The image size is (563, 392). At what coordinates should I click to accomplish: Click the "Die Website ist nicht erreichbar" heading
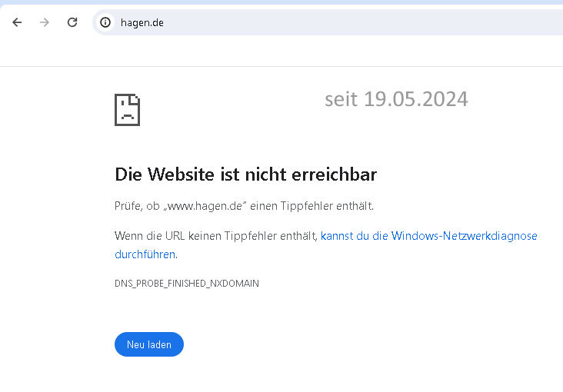[245, 174]
